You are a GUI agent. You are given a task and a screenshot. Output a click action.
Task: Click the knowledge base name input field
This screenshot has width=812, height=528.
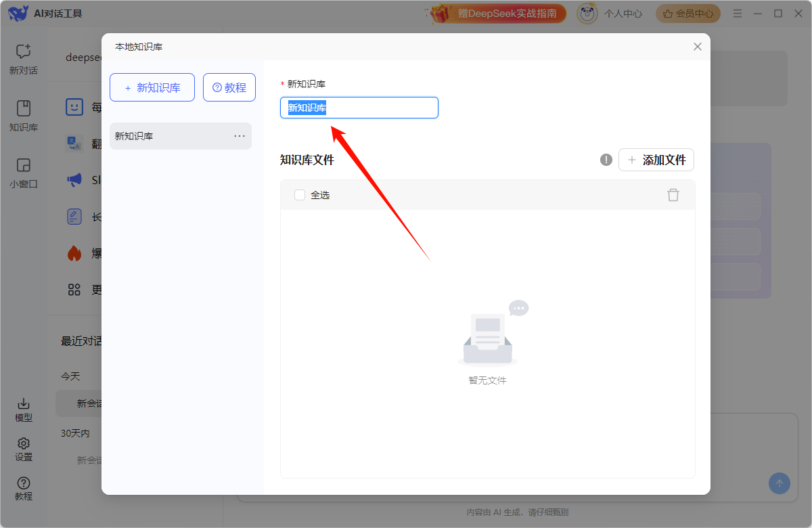coord(379,108)
